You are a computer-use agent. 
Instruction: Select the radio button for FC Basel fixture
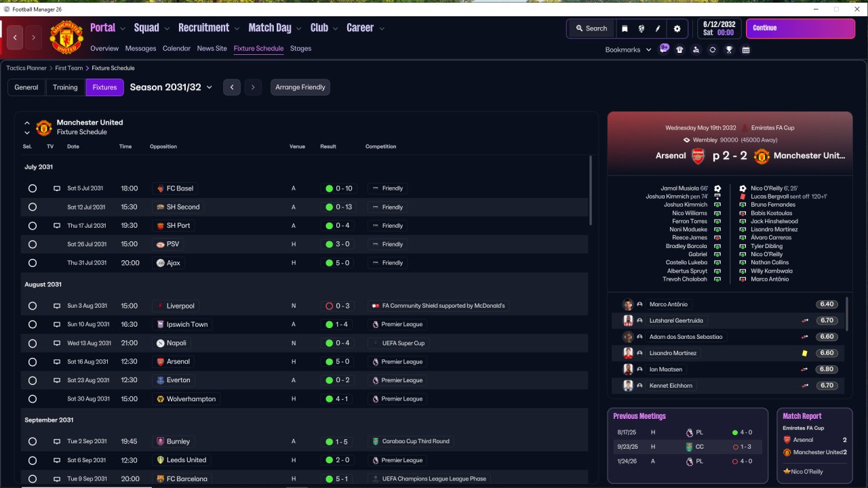(33, 188)
